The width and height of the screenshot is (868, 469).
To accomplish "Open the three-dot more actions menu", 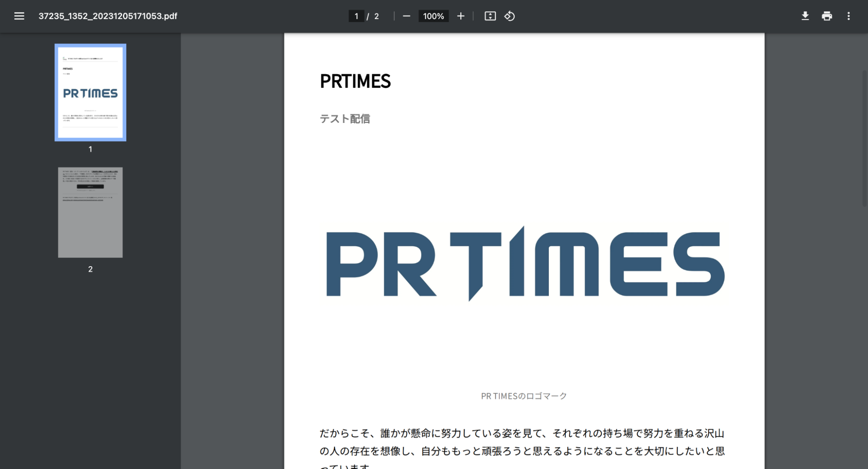I will pyautogui.click(x=848, y=16).
